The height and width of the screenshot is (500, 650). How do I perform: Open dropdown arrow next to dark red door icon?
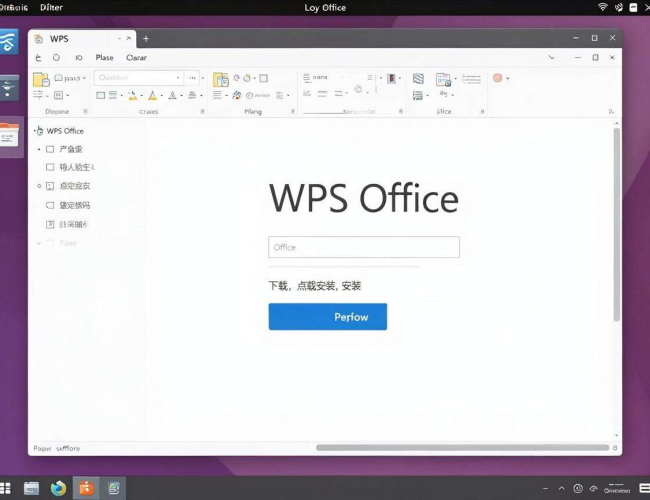tap(400, 78)
